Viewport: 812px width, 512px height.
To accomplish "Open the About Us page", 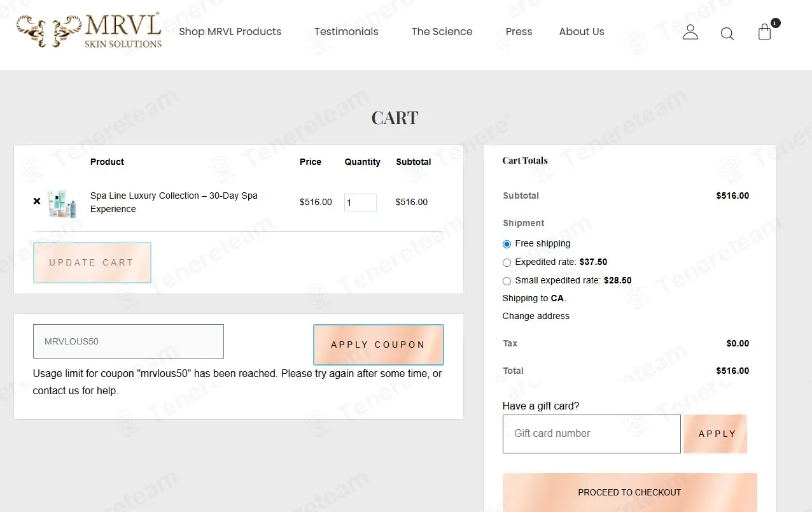I will [582, 31].
